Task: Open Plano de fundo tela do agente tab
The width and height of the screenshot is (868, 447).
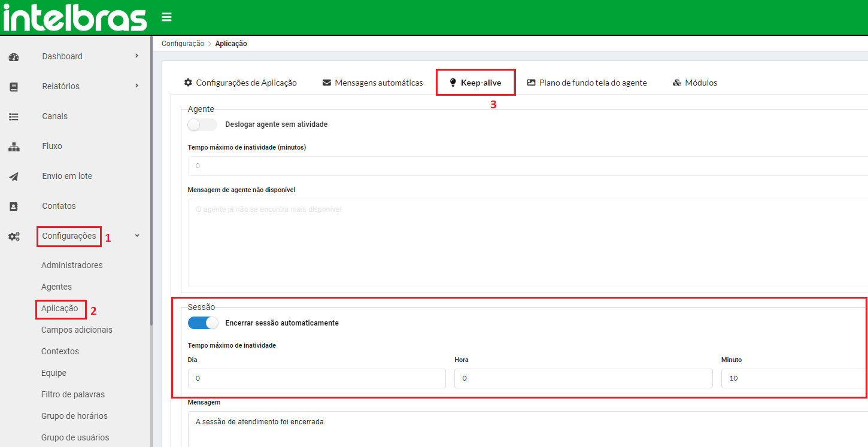Action: click(x=587, y=83)
